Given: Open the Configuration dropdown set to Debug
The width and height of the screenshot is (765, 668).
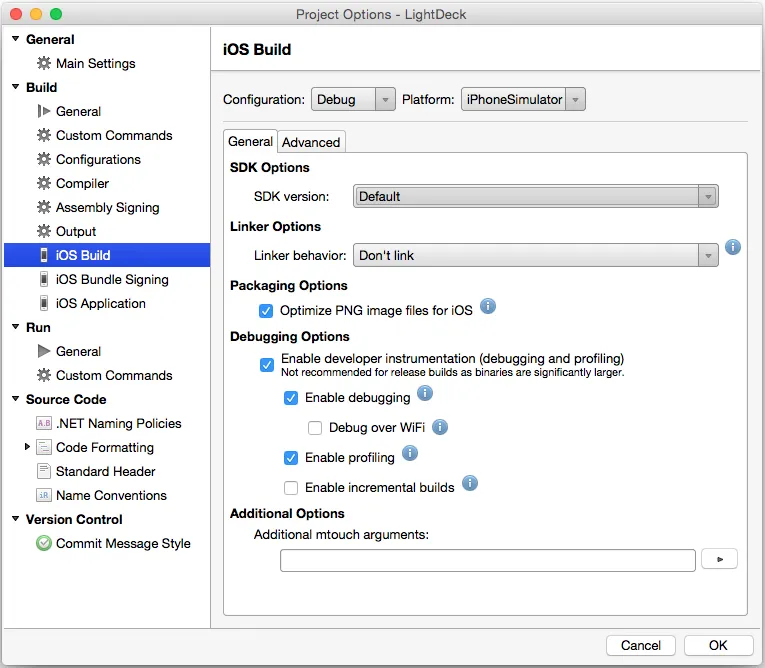Looking at the screenshot, I should pos(354,99).
